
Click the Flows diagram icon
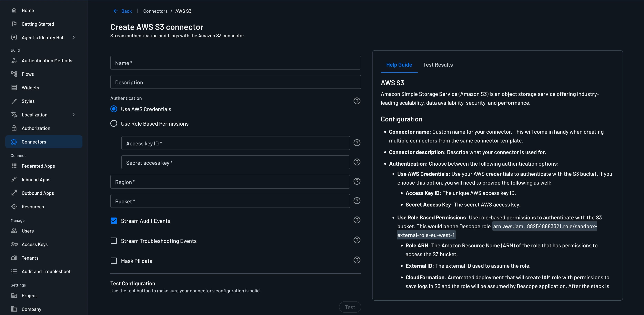click(x=14, y=74)
